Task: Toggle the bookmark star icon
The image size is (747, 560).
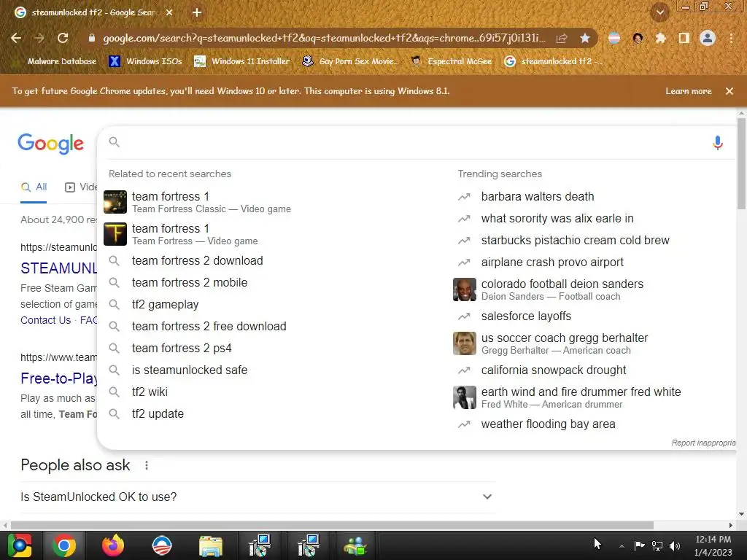Action: tap(585, 38)
